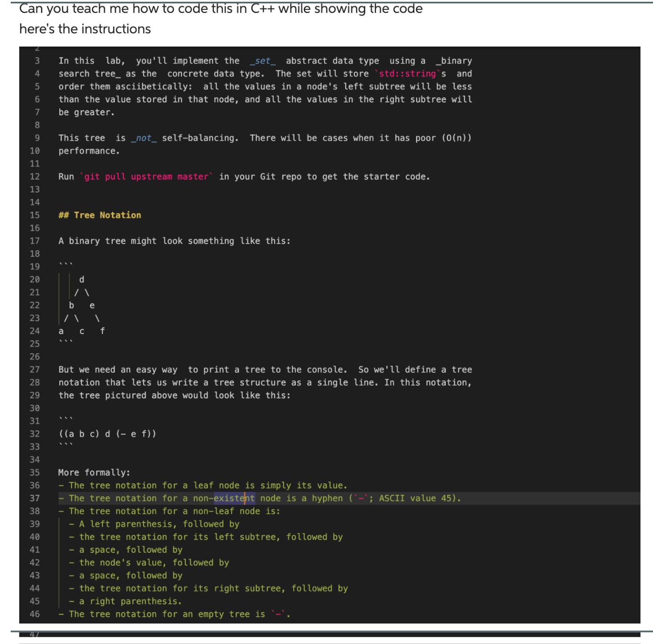Click the "More formally:" line
Screen dimensions: 653x644
pyautogui.click(x=94, y=472)
